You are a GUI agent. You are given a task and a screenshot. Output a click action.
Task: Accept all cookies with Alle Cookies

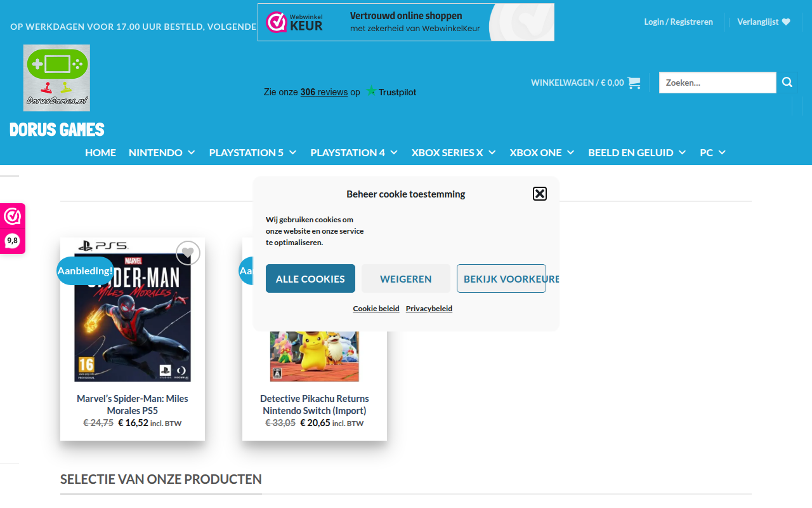tap(310, 279)
